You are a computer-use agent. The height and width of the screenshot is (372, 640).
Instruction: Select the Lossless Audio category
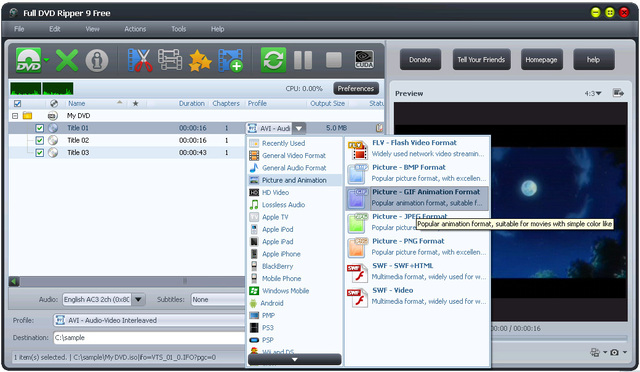pyautogui.click(x=295, y=205)
